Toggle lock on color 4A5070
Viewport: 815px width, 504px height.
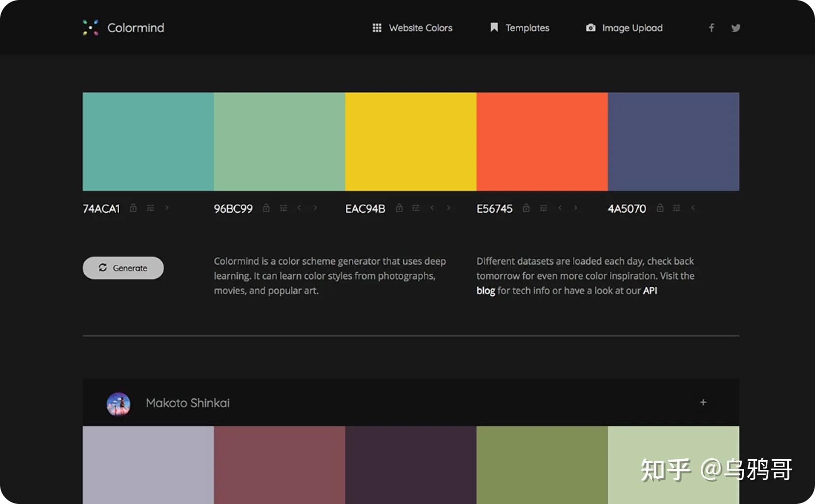click(x=660, y=208)
